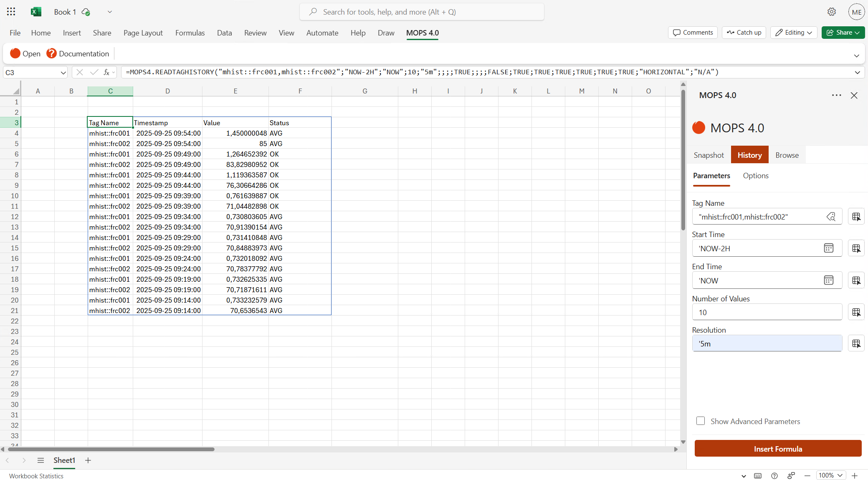The height and width of the screenshot is (480, 868).
Task: Open the more options menu in MOPS pane
Action: click(x=837, y=95)
